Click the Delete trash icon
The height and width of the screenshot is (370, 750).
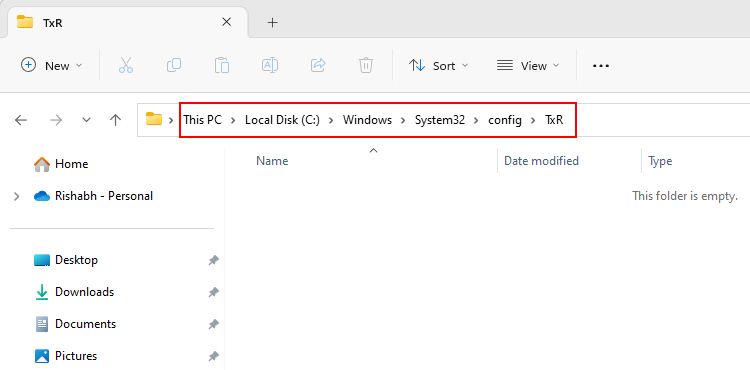(366, 65)
